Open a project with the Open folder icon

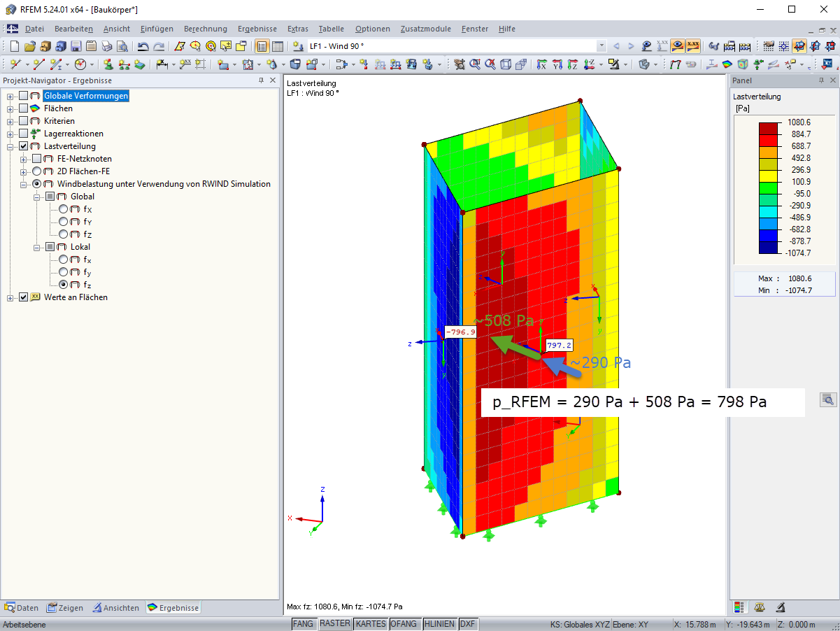point(31,46)
